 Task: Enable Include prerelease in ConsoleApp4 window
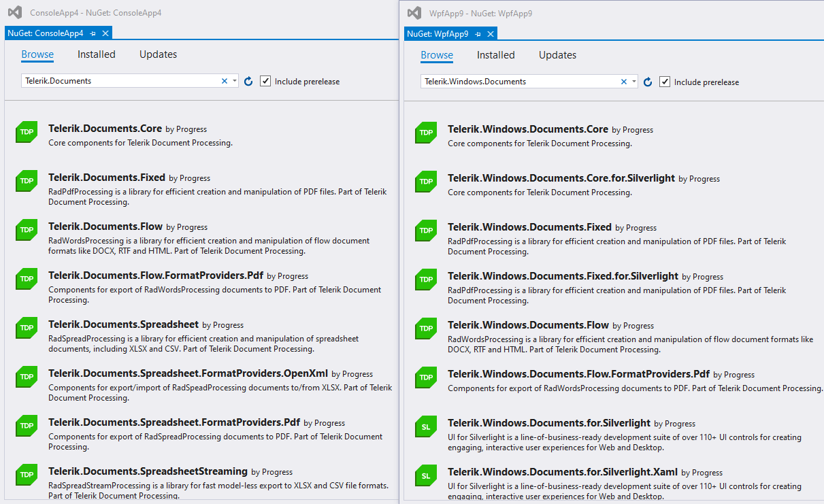[265, 80]
